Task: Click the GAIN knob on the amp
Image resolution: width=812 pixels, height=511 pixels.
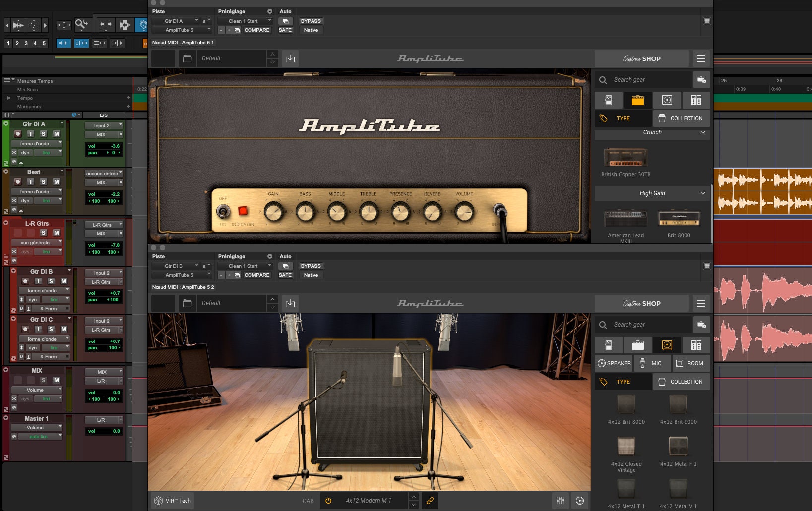Action: coord(273,212)
